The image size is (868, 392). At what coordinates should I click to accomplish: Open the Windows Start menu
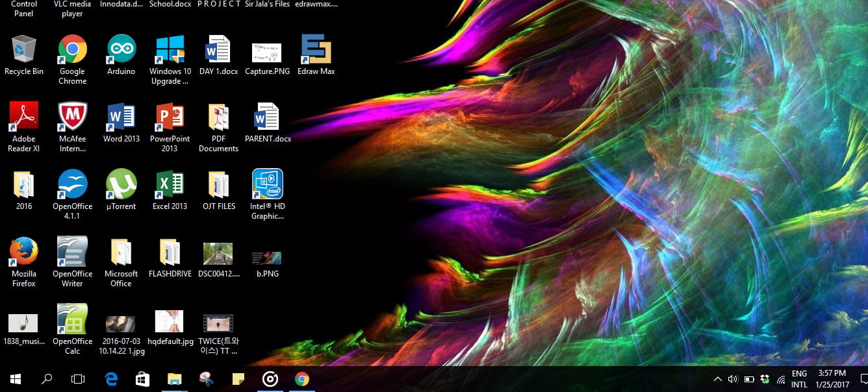click(x=16, y=379)
